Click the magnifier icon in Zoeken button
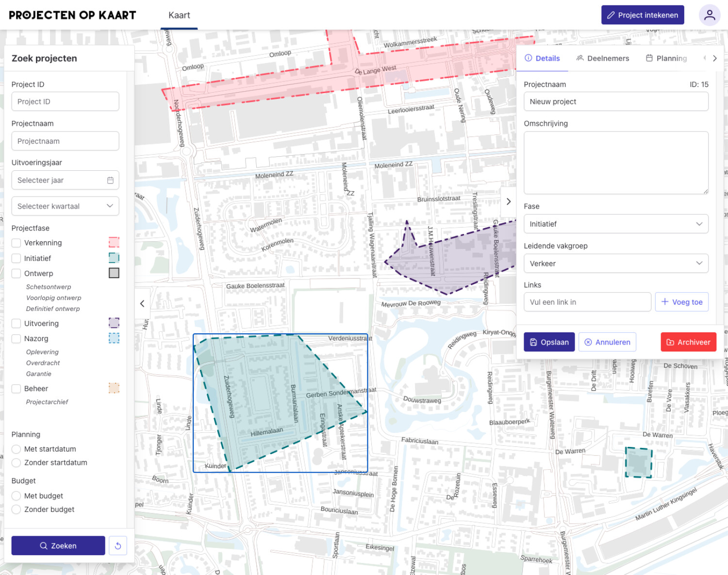Image resolution: width=728 pixels, height=575 pixels. (x=44, y=545)
